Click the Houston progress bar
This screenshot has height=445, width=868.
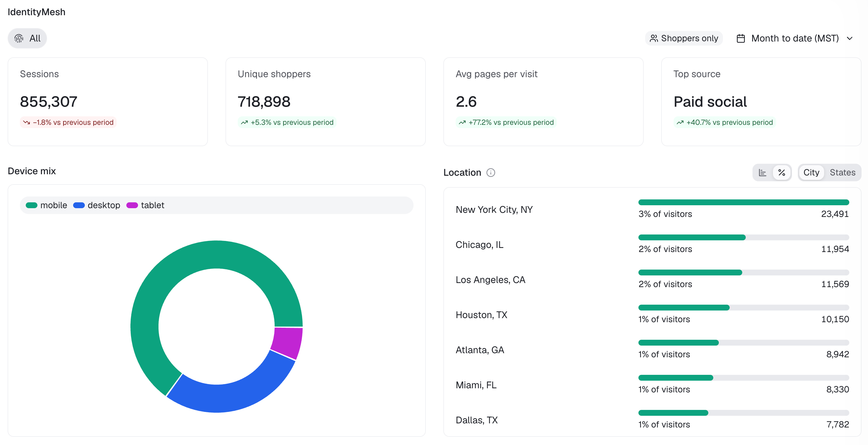tap(744, 307)
